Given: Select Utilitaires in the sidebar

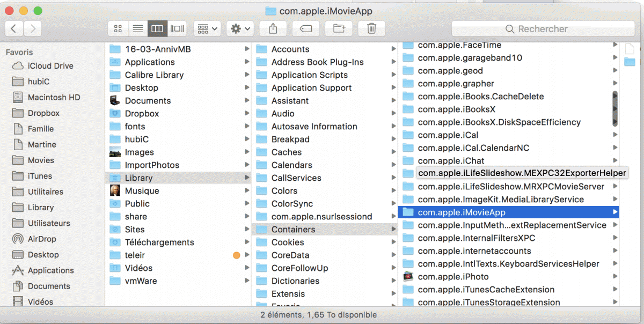Looking at the screenshot, I should coord(45,192).
